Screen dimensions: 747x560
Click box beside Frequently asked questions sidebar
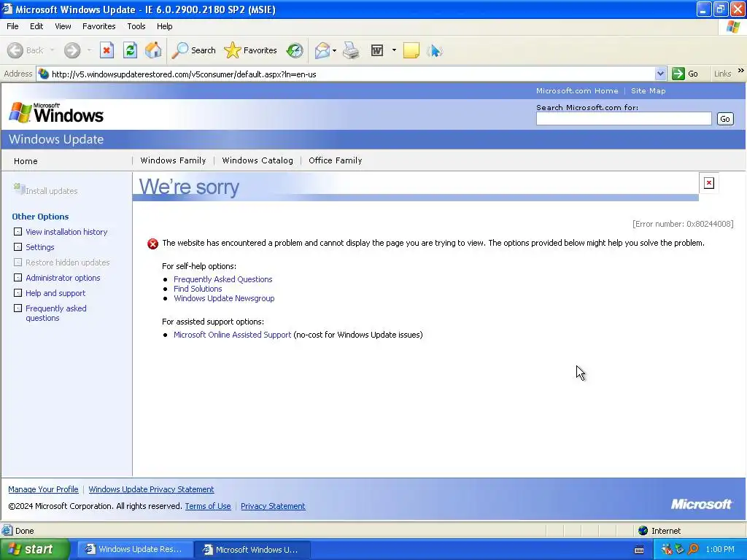pyautogui.click(x=18, y=308)
